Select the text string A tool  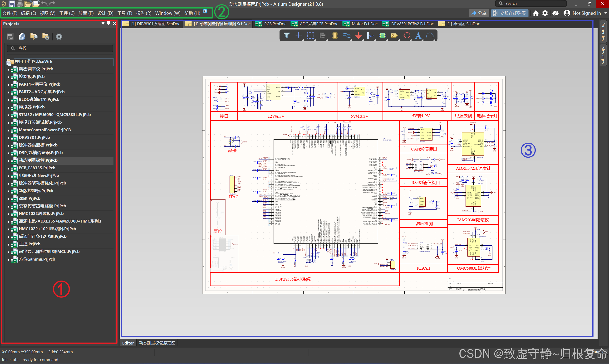click(x=418, y=36)
